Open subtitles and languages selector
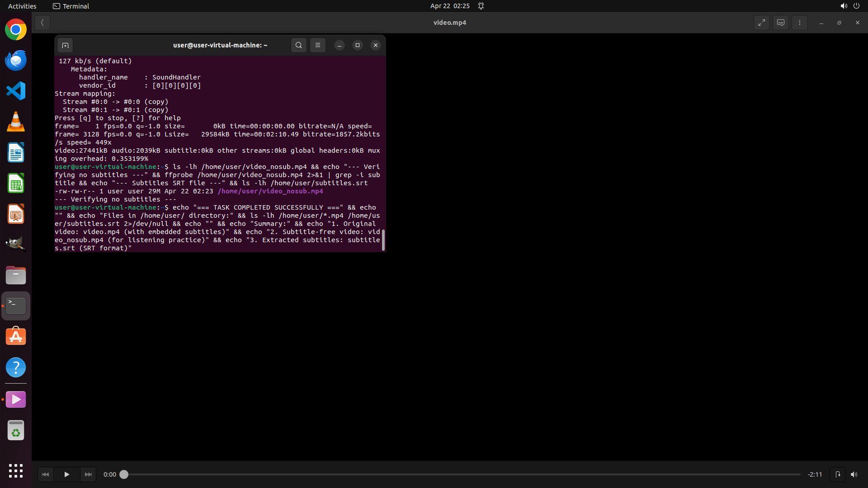The width and height of the screenshot is (868, 488). tap(781, 23)
